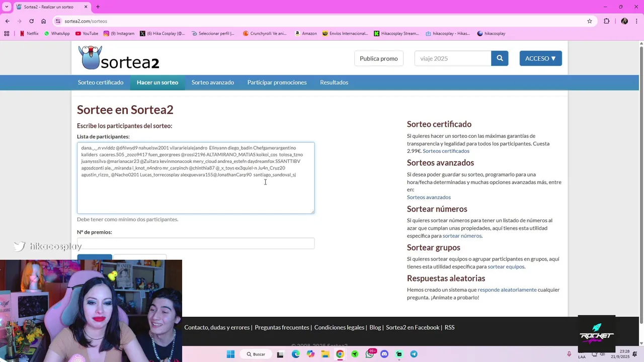
Task: Open Sortea2 en Facebook footer link
Action: pos(413,327)
